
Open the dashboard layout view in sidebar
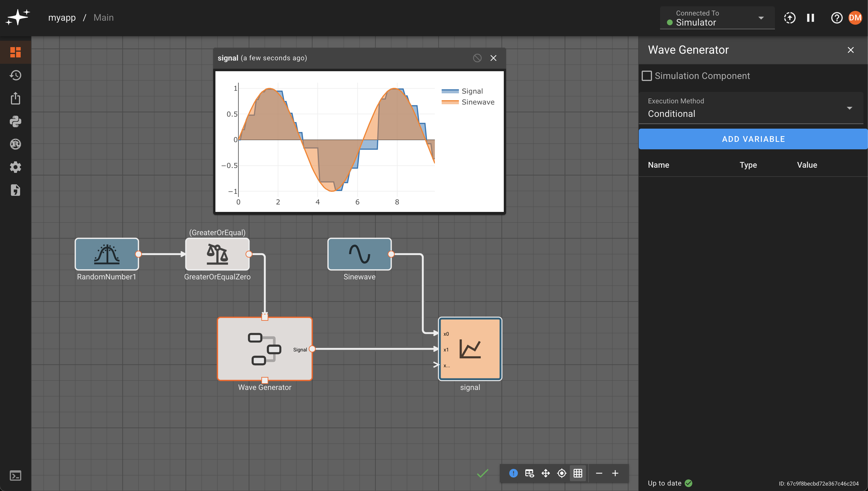click(x=16, y=52)
